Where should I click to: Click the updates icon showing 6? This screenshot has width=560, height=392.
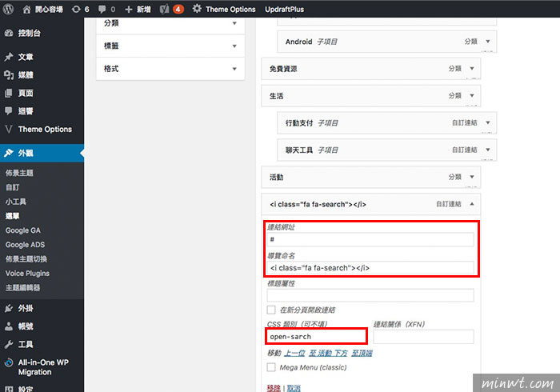click(x=76, y=10)
